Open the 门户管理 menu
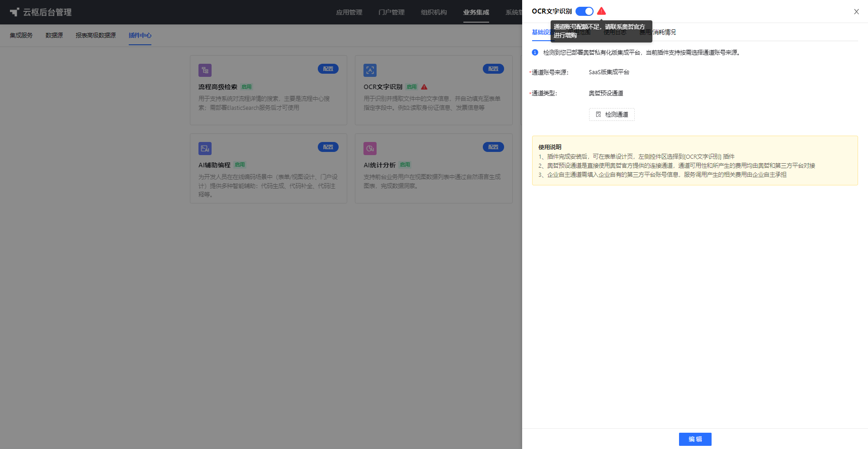Viewport: 868px width, 449px height. click(392, 12)
